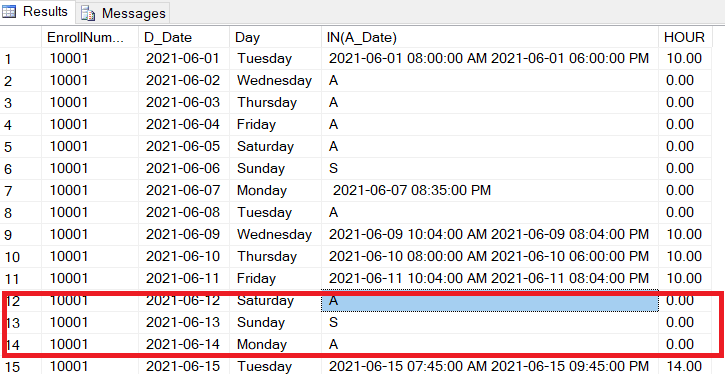
Task: Select row number 15 header
Action: coord(21,367)
